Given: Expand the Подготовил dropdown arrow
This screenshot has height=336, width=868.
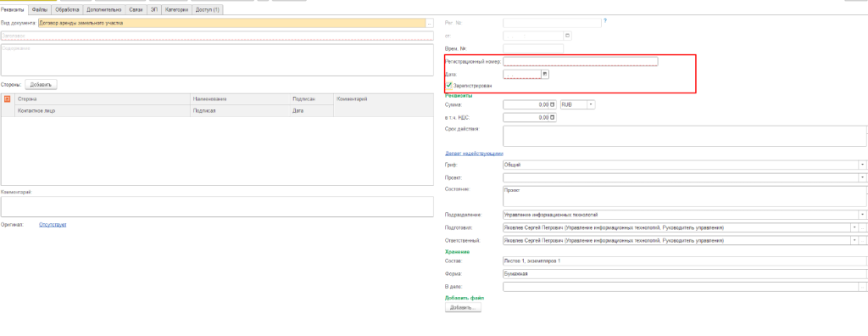Looking at the screenshot, I should pos(854,228).
